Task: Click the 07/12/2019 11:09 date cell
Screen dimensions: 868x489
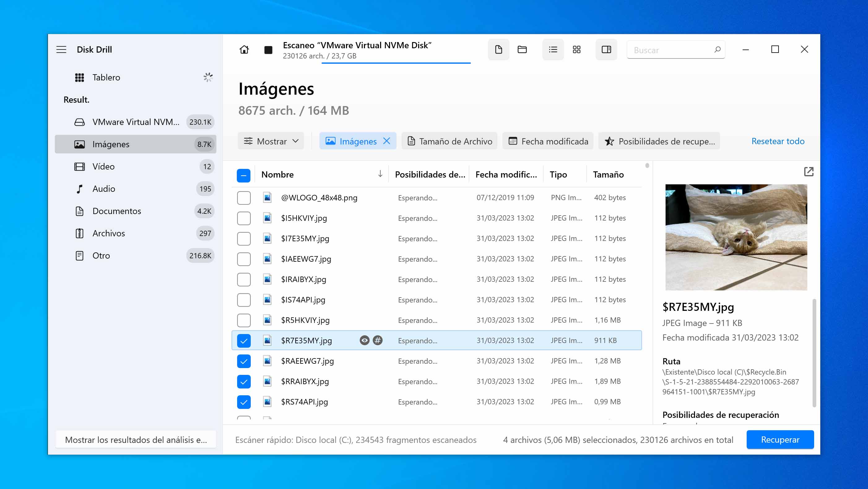Action: [505, 197]
